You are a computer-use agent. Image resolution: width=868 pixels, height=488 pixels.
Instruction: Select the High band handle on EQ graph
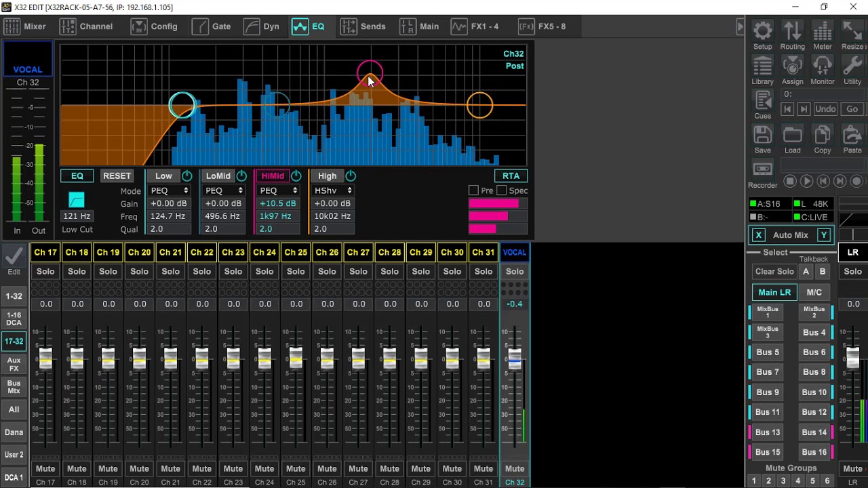coord(480,105)
